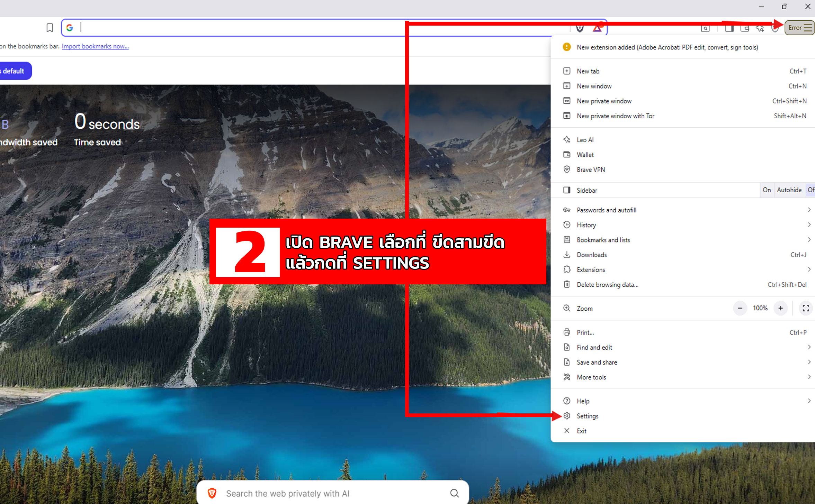Select New private window with Tor
Screen dimensions: 815x504
[x=683, y=116]
